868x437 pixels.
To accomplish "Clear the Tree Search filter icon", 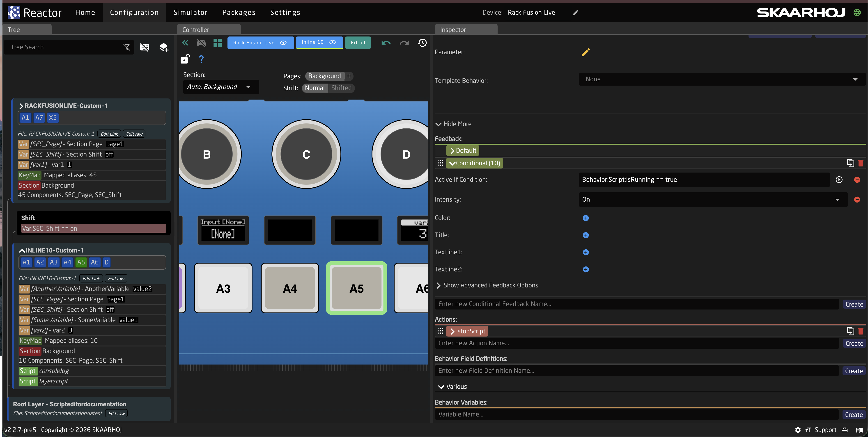I will [x=127, y=47].
